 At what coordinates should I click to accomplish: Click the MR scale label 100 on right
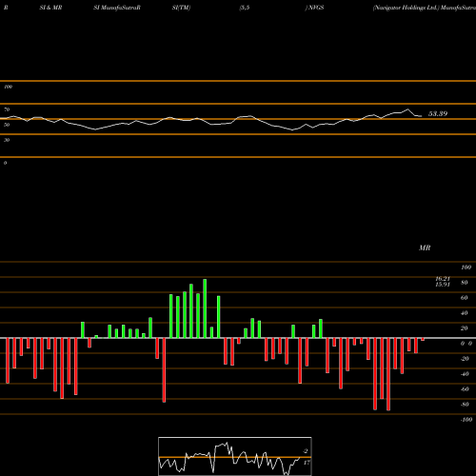[466, 268]
